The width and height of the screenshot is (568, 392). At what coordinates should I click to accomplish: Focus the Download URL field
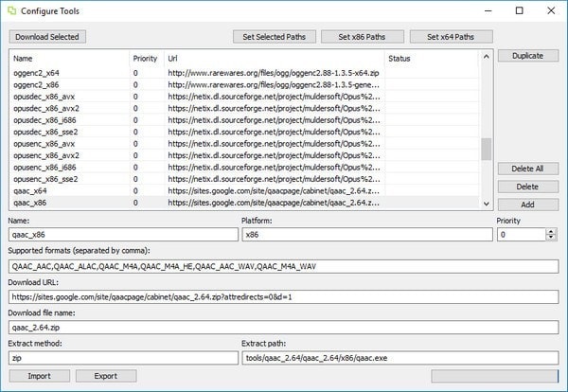click(284, 296)
